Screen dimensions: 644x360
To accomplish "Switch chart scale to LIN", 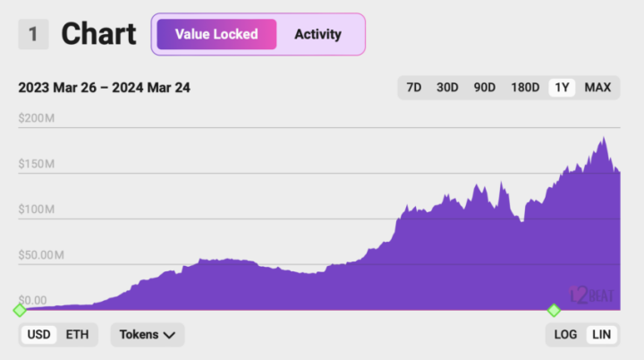I will pyautogui.click(x=601, y=335).
